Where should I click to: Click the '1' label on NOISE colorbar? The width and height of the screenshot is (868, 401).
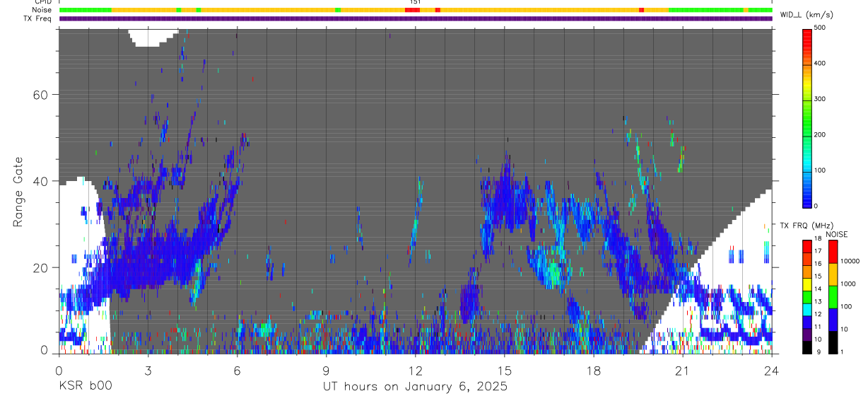(841, 351)
